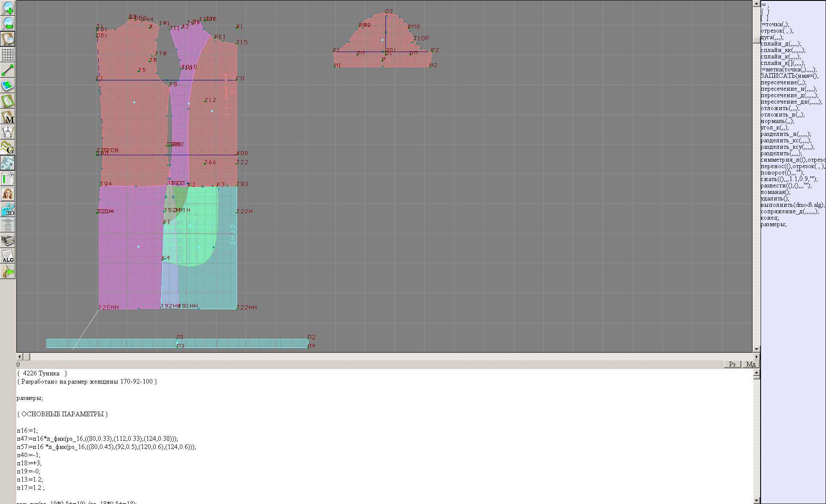Viewport: 826px width, 504px height.
Task: Click the canvas horizontal scrollbar left arrow
Action: (19, 356)
